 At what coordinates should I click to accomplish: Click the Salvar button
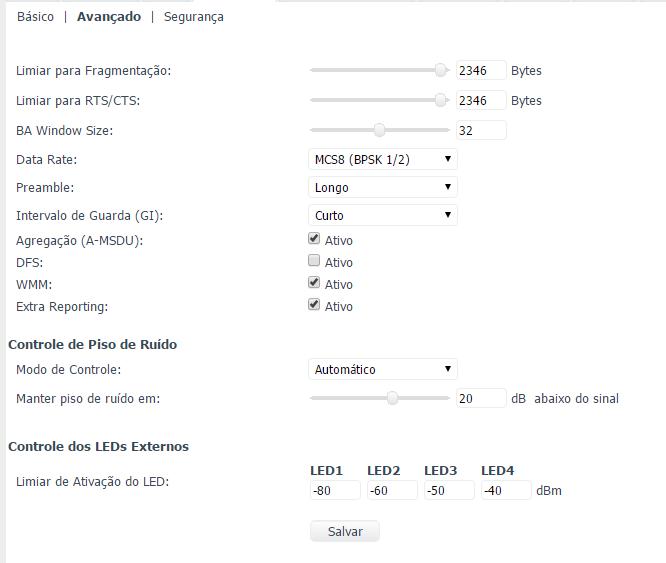coord(345,531)
